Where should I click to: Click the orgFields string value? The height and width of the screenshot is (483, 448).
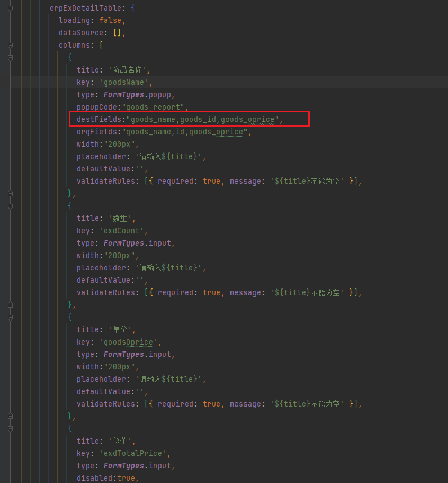click(185, 132)
